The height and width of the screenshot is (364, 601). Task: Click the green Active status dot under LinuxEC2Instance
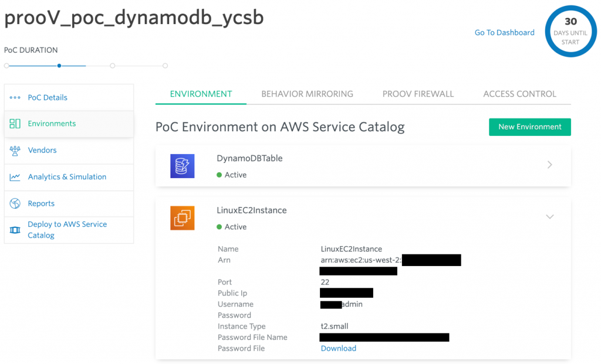tap(220, 227)
